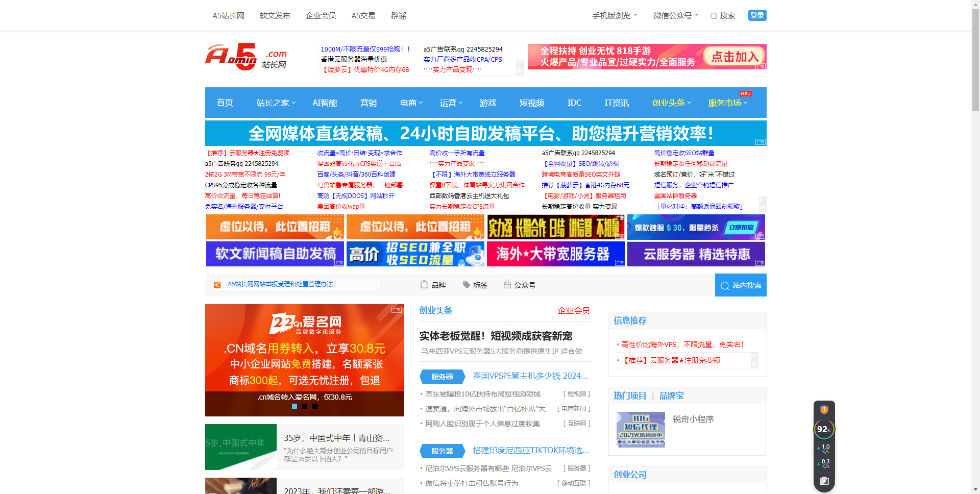Click the 品牌 icon beside search bar
The height and width of the screenshot is (494, 980).
coord(424,284)
